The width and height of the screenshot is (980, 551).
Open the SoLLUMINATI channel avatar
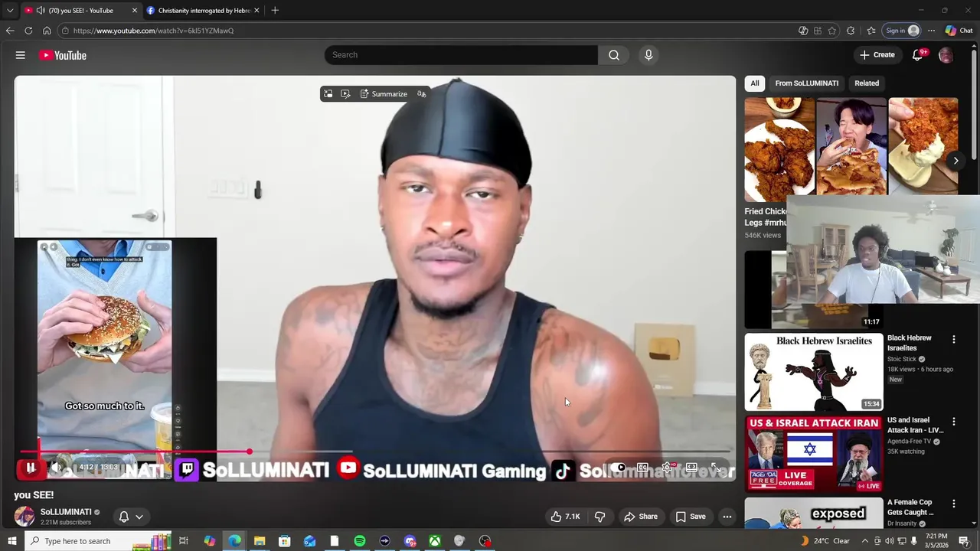click(x=24, y=517)
